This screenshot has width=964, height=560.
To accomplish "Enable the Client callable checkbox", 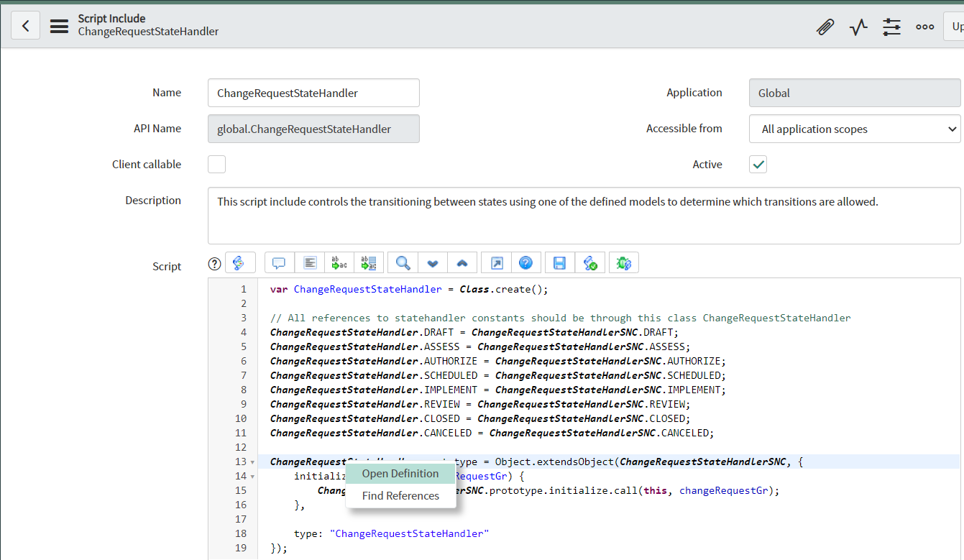I will (x=216, y=164).
